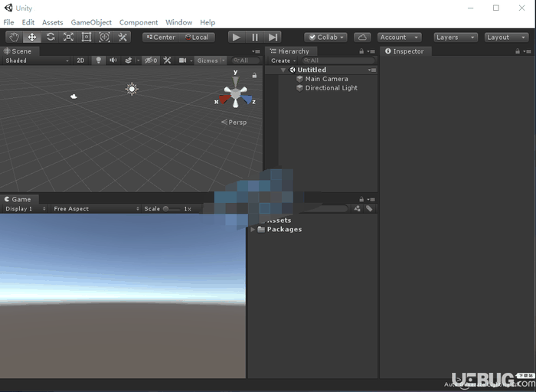Toggle pivot mode Center button
Image resolution: width=536 pixels, height=392 pixels.
point(161,38)
